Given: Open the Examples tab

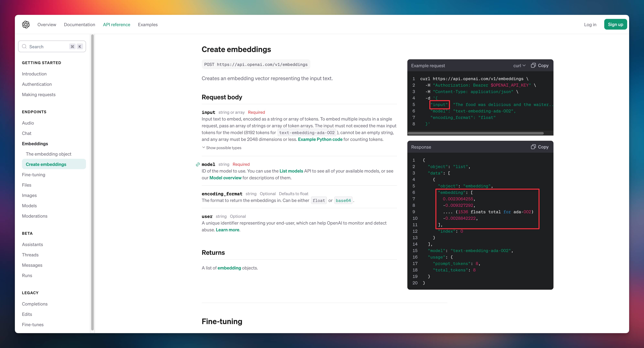Looking at the screenshot, I should coord(147,25).
